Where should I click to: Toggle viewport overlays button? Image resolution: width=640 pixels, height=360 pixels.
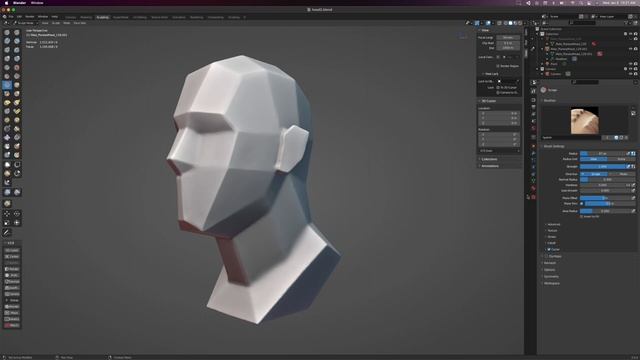point(489,23)
